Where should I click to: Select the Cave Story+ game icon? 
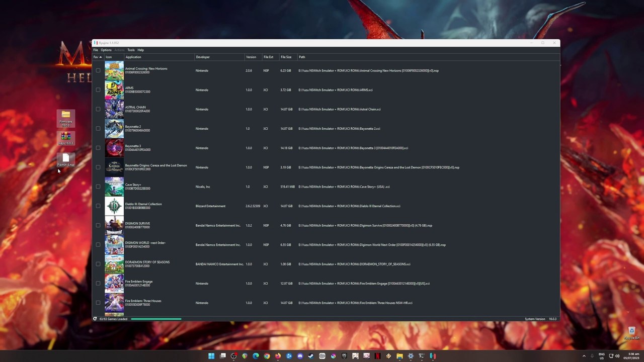coord(114,187)
